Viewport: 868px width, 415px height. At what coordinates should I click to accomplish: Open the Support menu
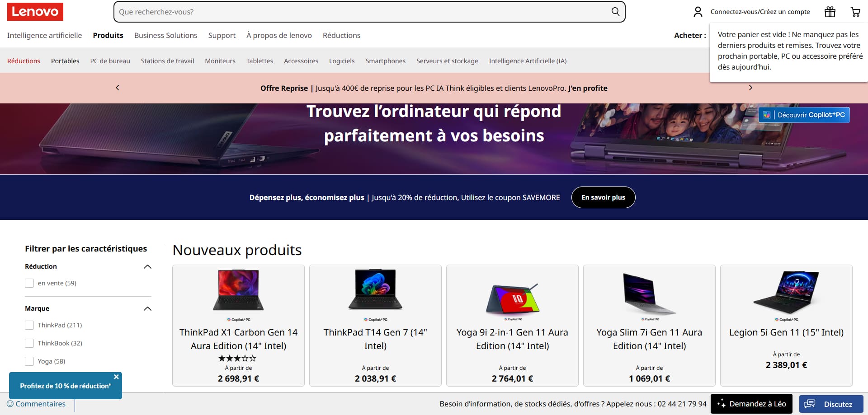tap(222, 35)
